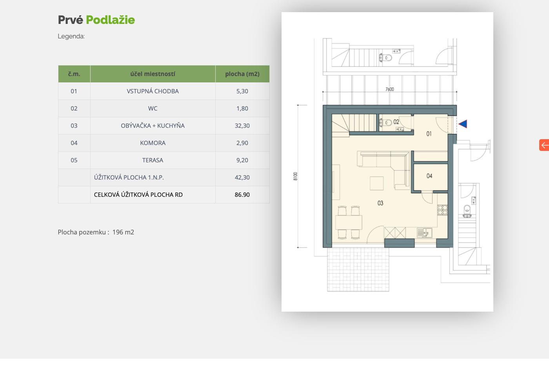Viewport: 549px width, 392px height.
Task: Click ÚŽITKOVÁ PLOCHA 1.N.P. row
Action: tap(164, 177)
